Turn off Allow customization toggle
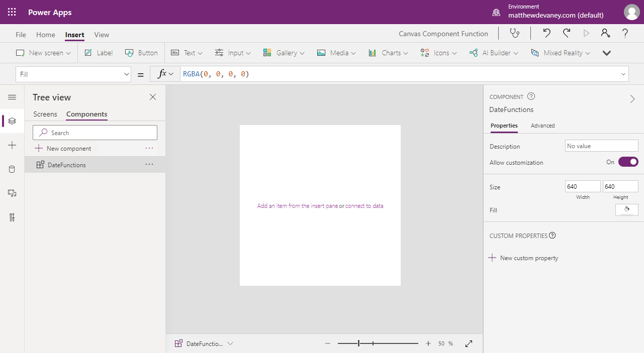The width and height of the screenshot is (644, 353). point(628,162)
